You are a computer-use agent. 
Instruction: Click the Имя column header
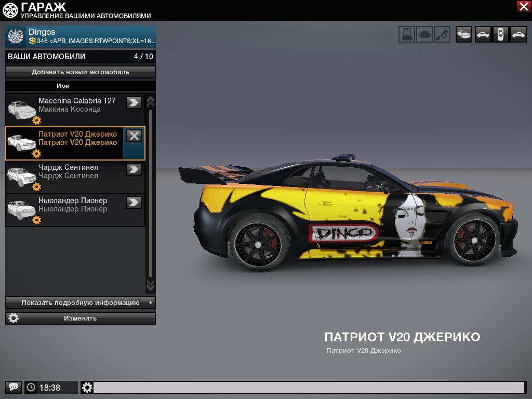63,86
